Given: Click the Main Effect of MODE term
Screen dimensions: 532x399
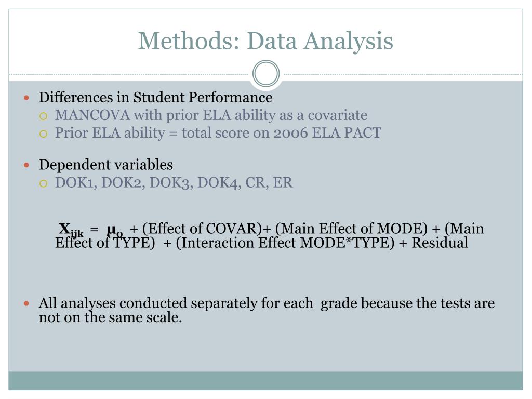Looking at the screenshot, I should tap(345, 229).
